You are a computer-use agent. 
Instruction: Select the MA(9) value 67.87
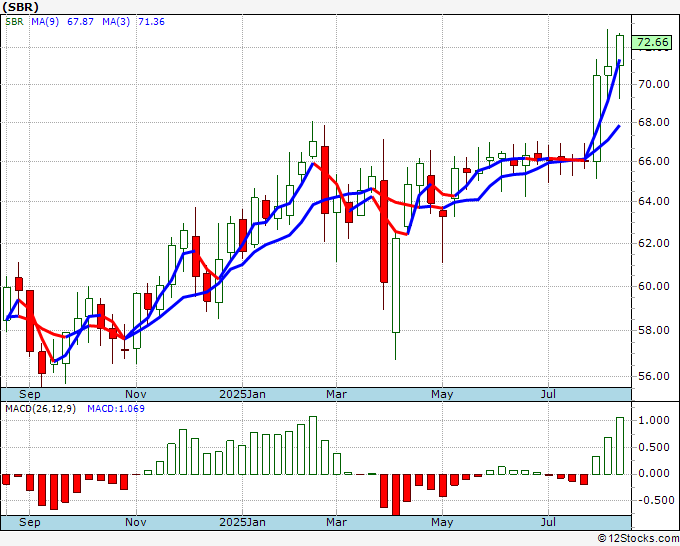click(80, 22)
